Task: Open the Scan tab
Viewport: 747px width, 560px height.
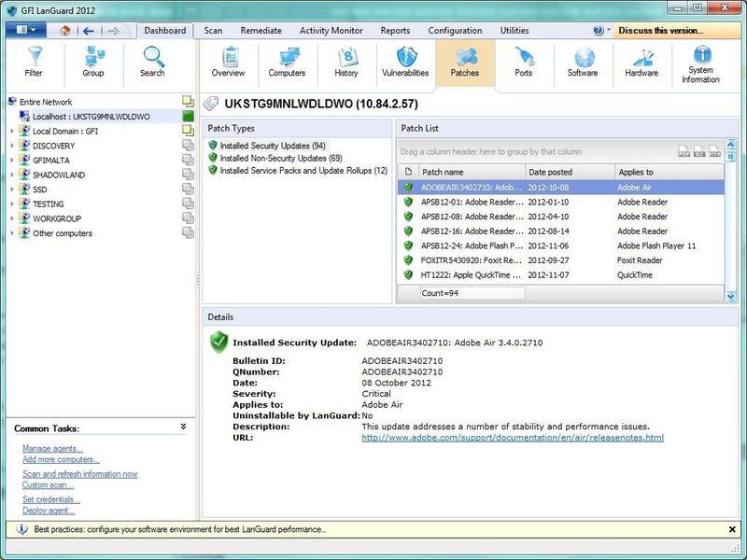Action: tap(213, 31)
